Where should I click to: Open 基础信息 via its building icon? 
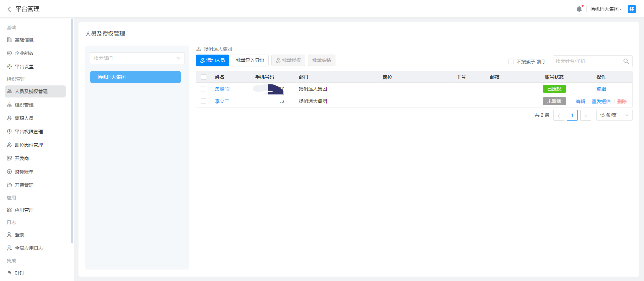tap(9, 40)
